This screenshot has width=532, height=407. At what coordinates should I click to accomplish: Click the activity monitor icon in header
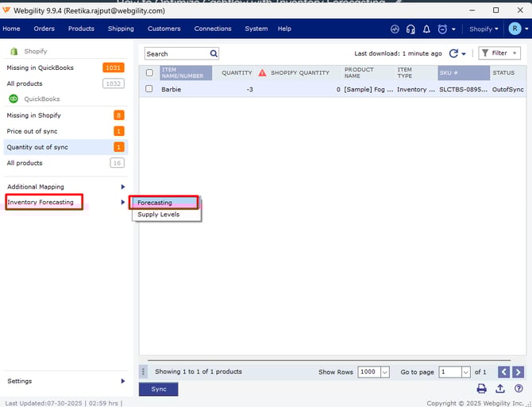click(395, 29)
